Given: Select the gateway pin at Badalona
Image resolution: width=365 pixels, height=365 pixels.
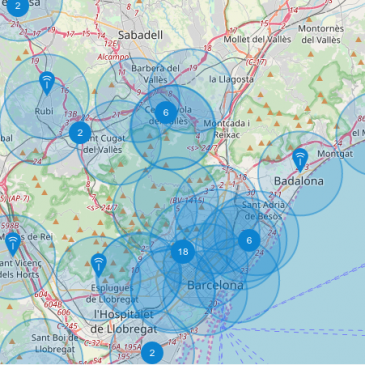Looking at the screenshot, I should coord(300,160).
